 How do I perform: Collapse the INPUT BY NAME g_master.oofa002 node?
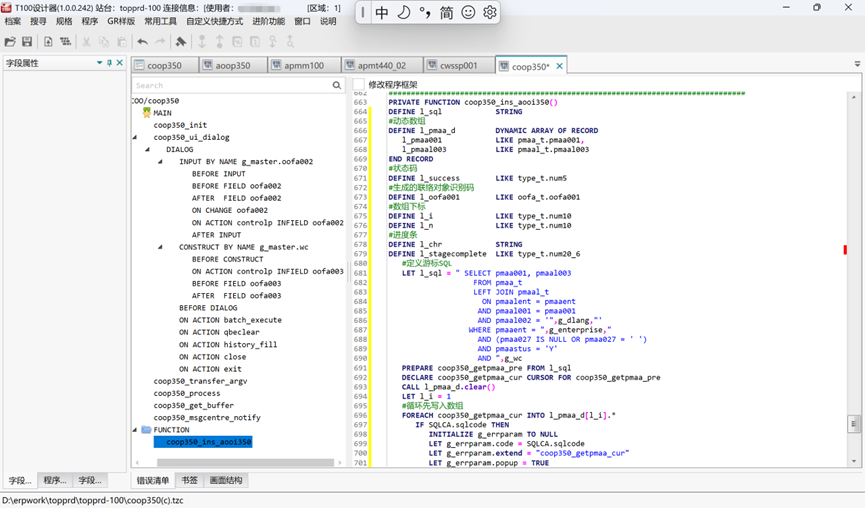(161, 162)
